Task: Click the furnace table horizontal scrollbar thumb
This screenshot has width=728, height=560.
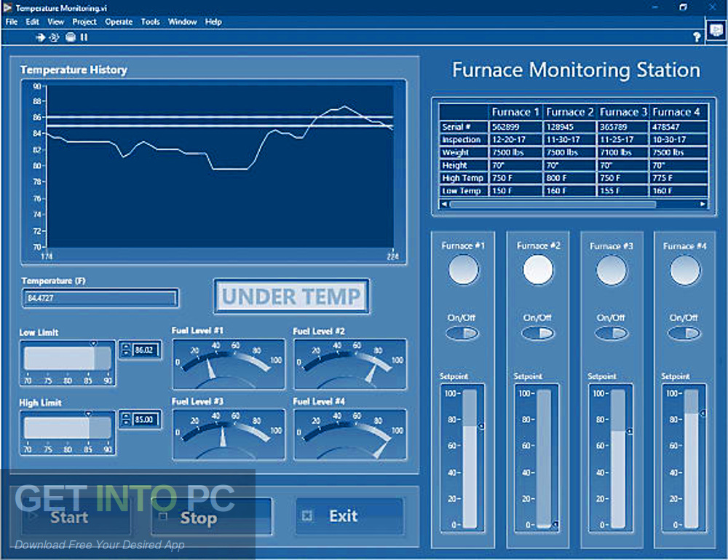Action: 553,204
